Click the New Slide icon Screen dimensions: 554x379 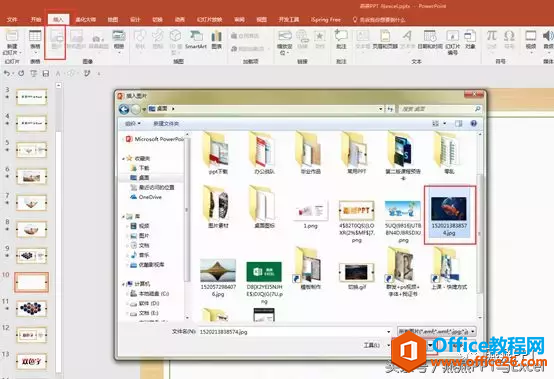[x=12, y=42]
